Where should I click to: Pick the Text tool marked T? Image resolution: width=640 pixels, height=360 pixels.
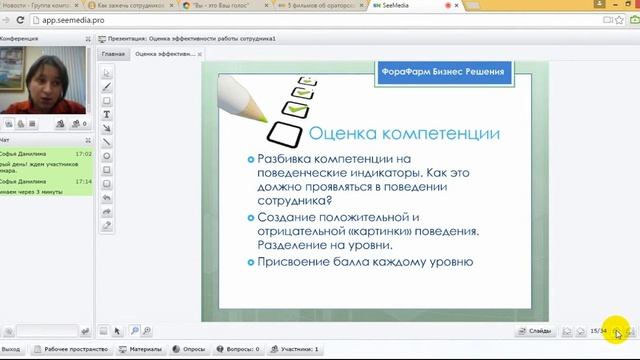click(107, 115)
